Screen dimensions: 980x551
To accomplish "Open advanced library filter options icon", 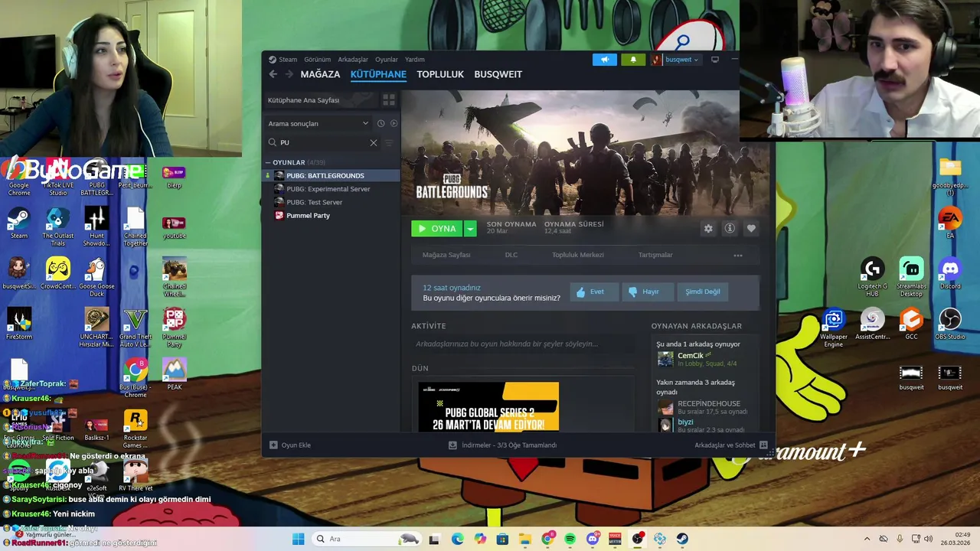I will point(389,142).
